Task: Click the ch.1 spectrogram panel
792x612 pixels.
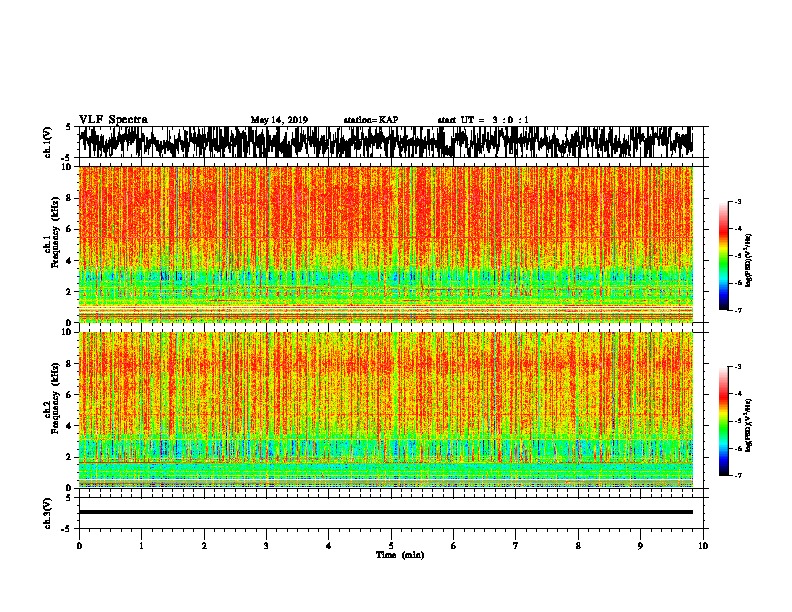Action: 386,244
